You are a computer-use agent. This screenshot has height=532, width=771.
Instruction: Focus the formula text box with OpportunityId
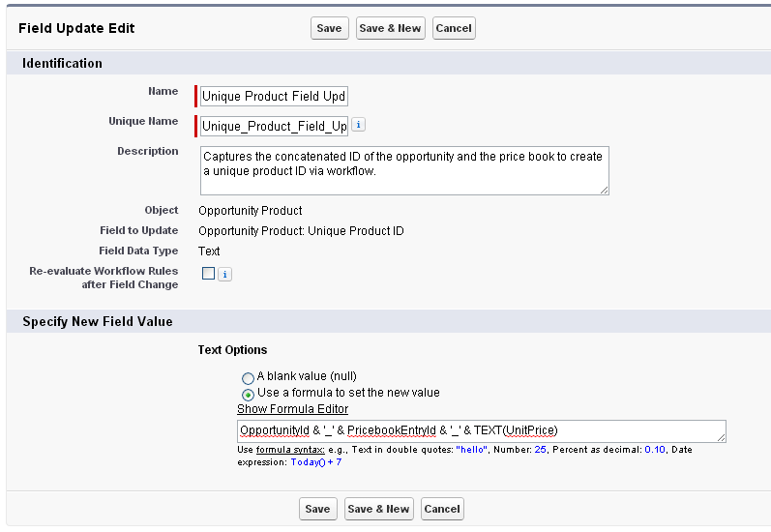[x=481, y=430]
